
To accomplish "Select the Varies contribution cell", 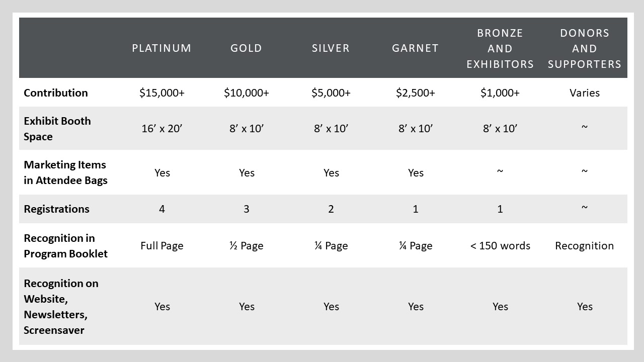I will [x=585, y=93].
